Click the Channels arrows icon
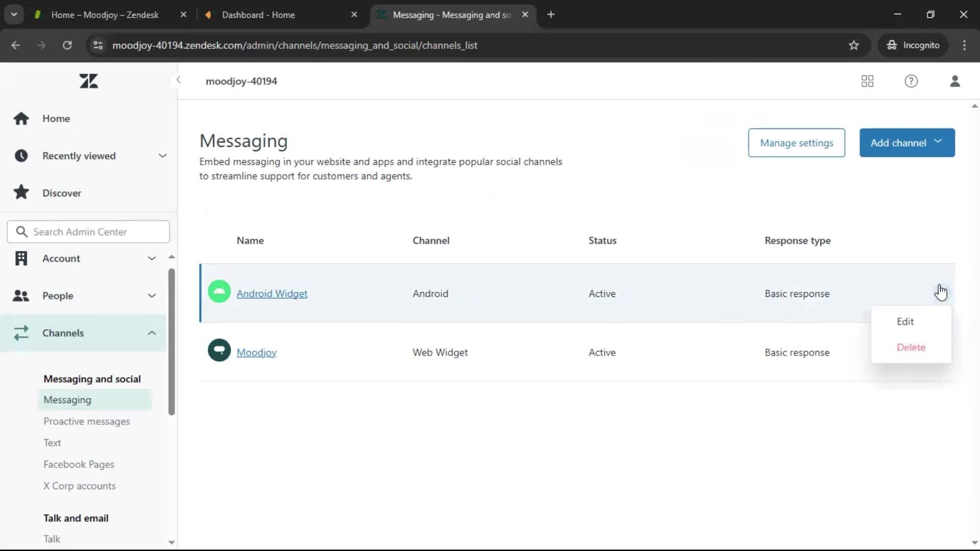This screenshot has height=551, width=980. [x=21, y=333]
